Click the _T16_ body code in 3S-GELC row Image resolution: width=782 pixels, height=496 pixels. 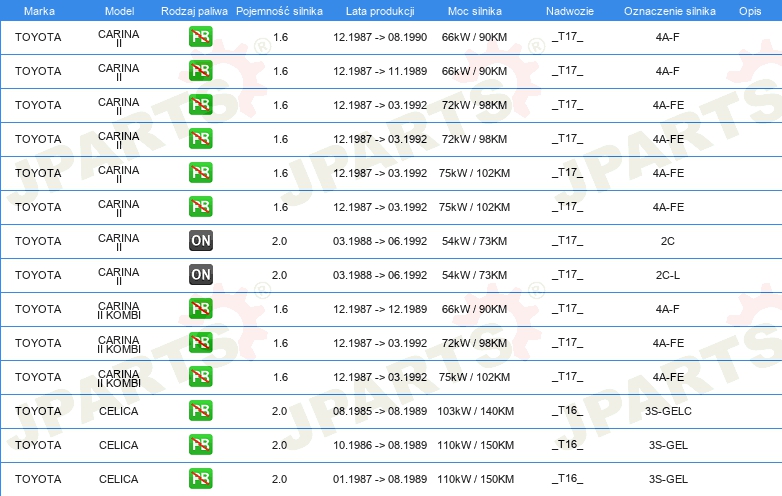pos(568,410)
